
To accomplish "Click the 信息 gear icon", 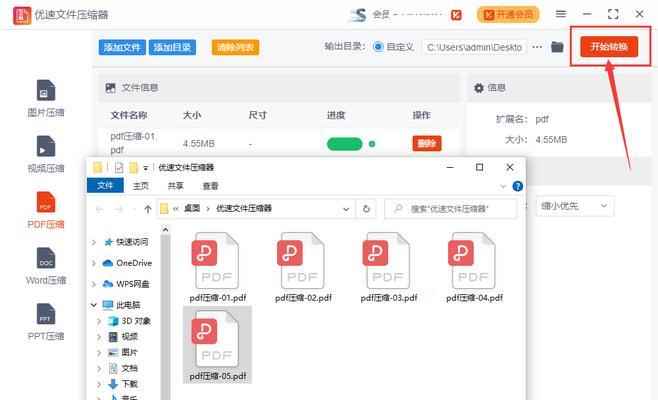I will (479, 88).
